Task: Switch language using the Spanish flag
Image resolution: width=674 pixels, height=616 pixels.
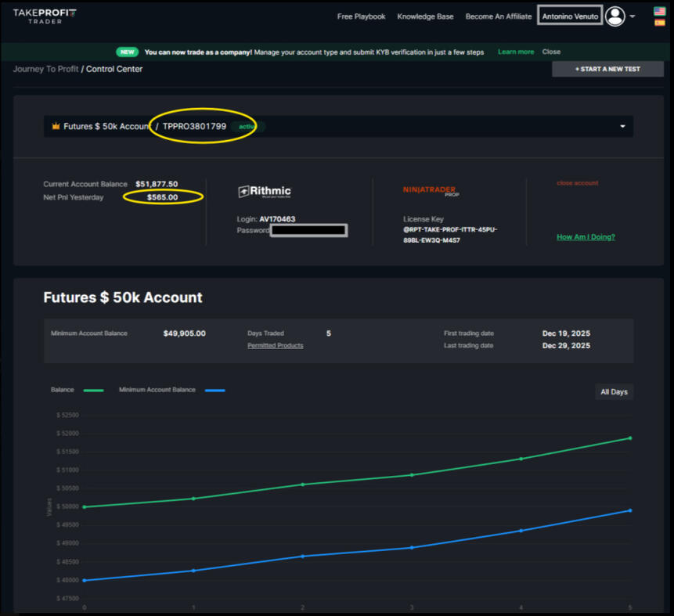Action: 659,23
